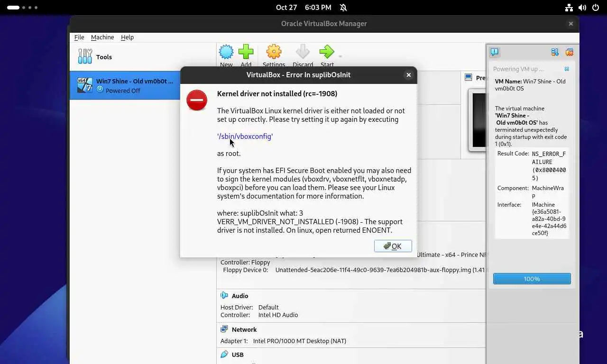
Task: Open the Audio section header
Action: (x=240, y=296)
